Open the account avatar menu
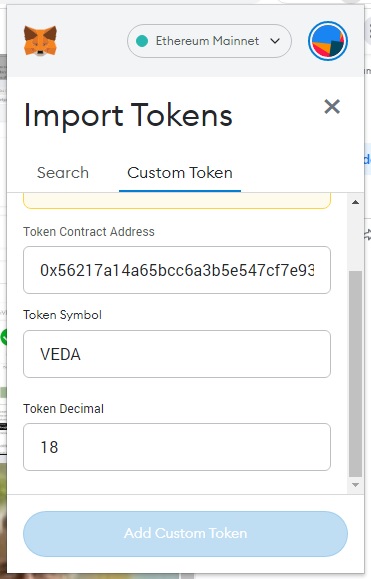The width and height of the screenshot is (371, 579). [x=328, y=41]
